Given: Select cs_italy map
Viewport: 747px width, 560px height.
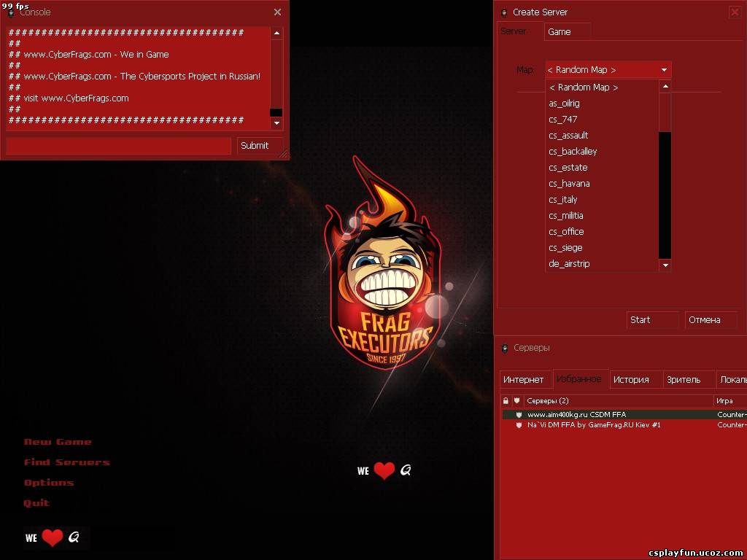Looking at the screenshot, I should [602, 200].
